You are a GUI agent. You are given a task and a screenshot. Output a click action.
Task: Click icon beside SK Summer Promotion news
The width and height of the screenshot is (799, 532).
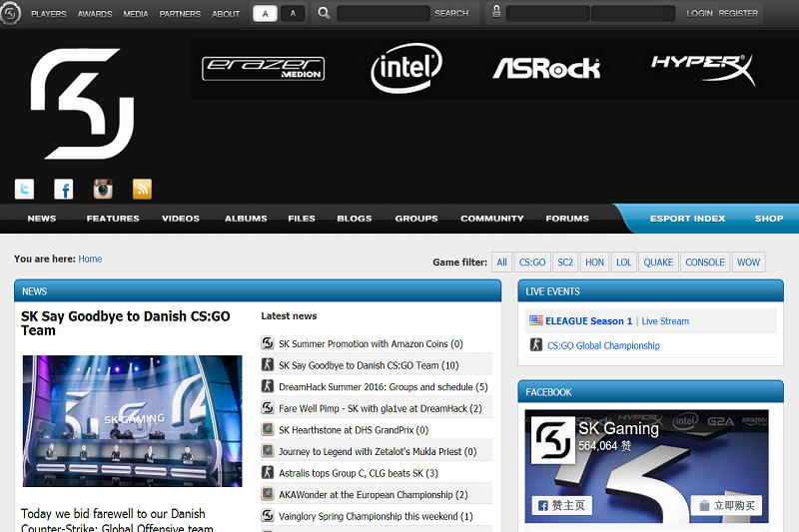pyautogui.click(x=268, y=342)
